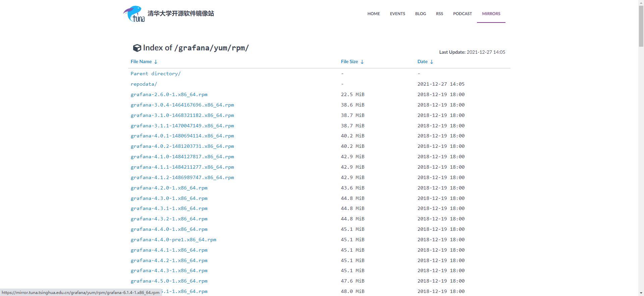
Task: Download grafana-4.4.0-1.x86_64.rpm
Action: coord(169,229)
